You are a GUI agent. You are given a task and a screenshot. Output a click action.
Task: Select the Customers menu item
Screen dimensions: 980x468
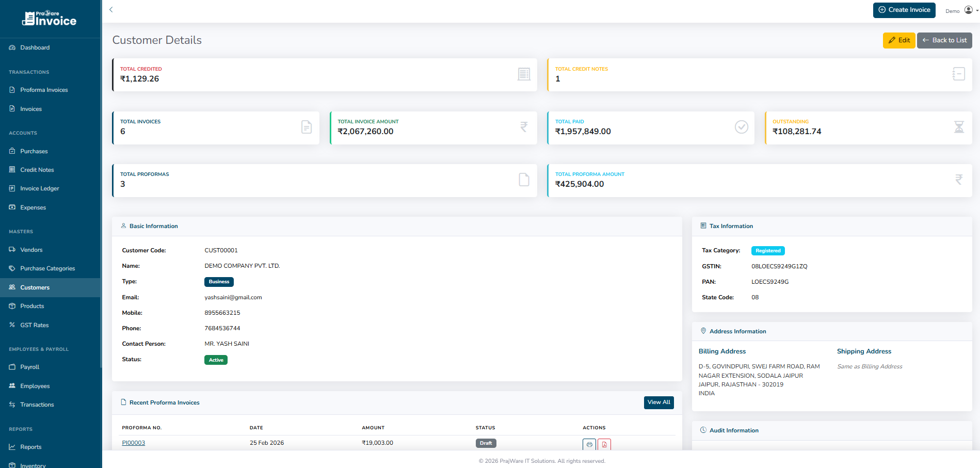(x=35, y=287)
